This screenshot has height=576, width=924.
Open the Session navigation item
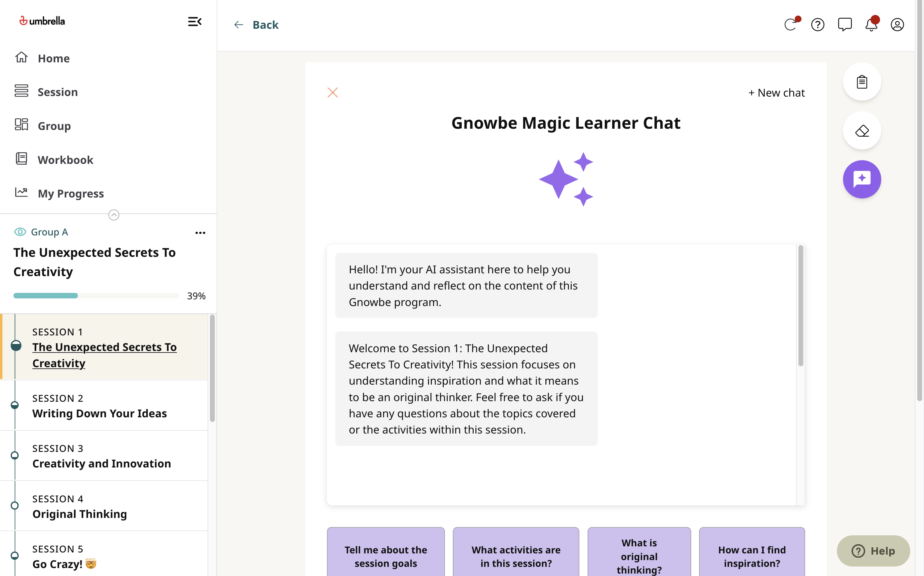click(x=57, y=92)
